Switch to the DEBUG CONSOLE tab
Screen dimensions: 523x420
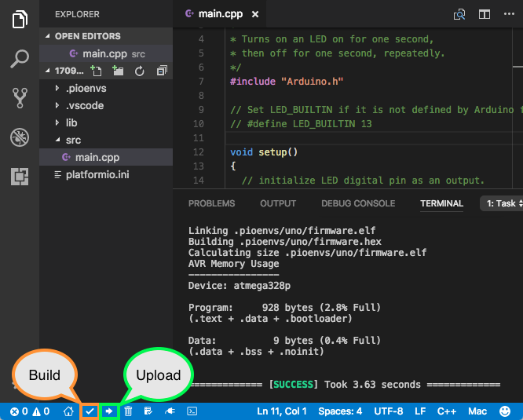[358, 203]
